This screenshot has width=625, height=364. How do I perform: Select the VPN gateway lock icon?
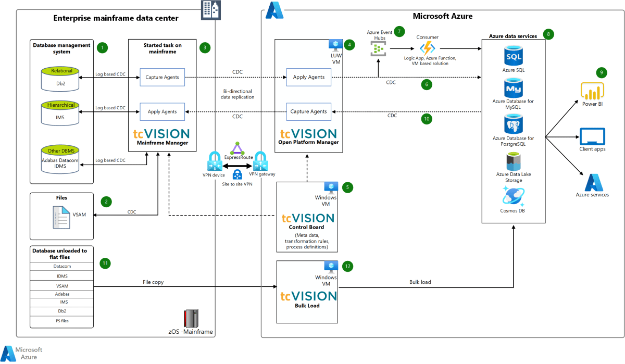coord(260,161)
